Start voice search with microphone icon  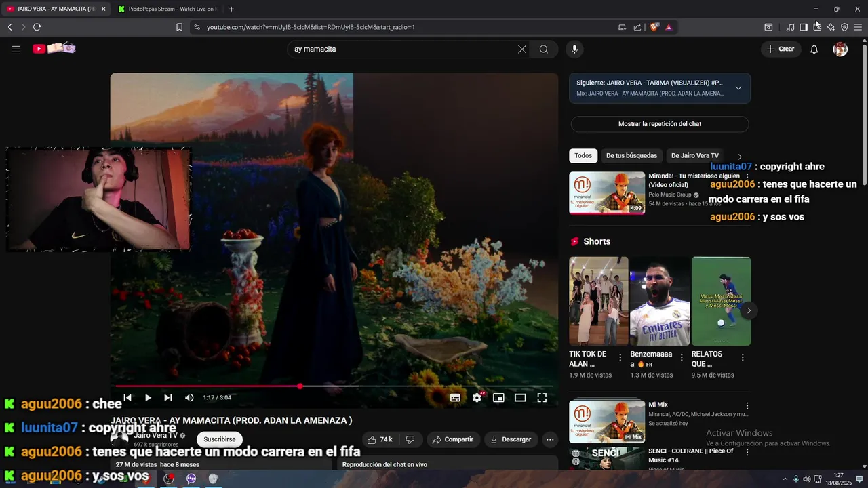tap(574, 49)
